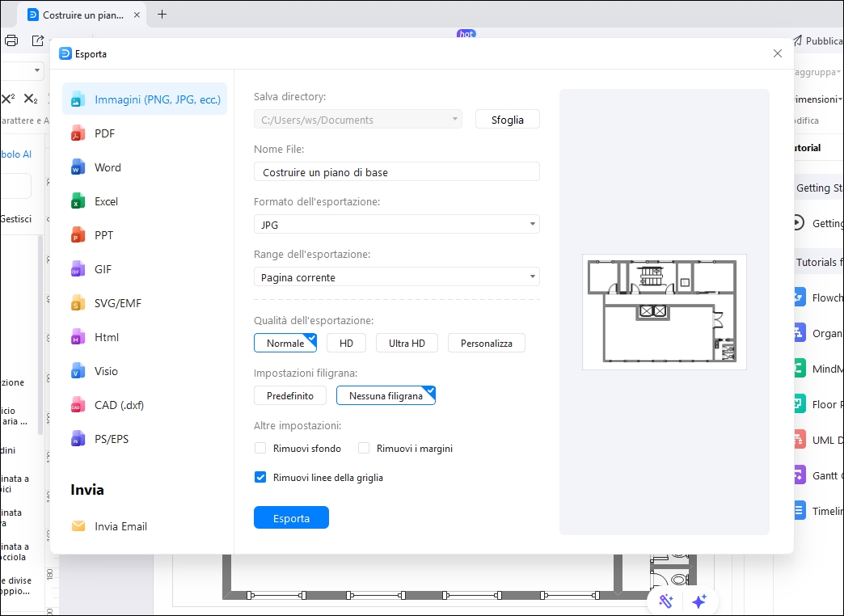This screenshot has height=616, width=844.
Task: Uncheck Rimuovi linee della griglia
Action: [x=260, y=478]
